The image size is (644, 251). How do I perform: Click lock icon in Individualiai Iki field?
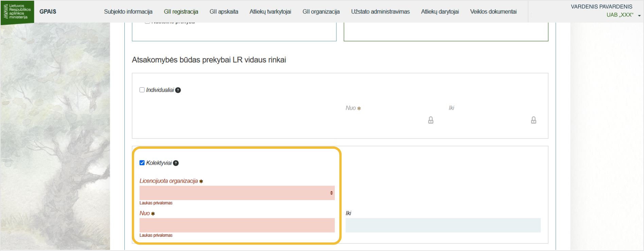click(x=534, y=120)
